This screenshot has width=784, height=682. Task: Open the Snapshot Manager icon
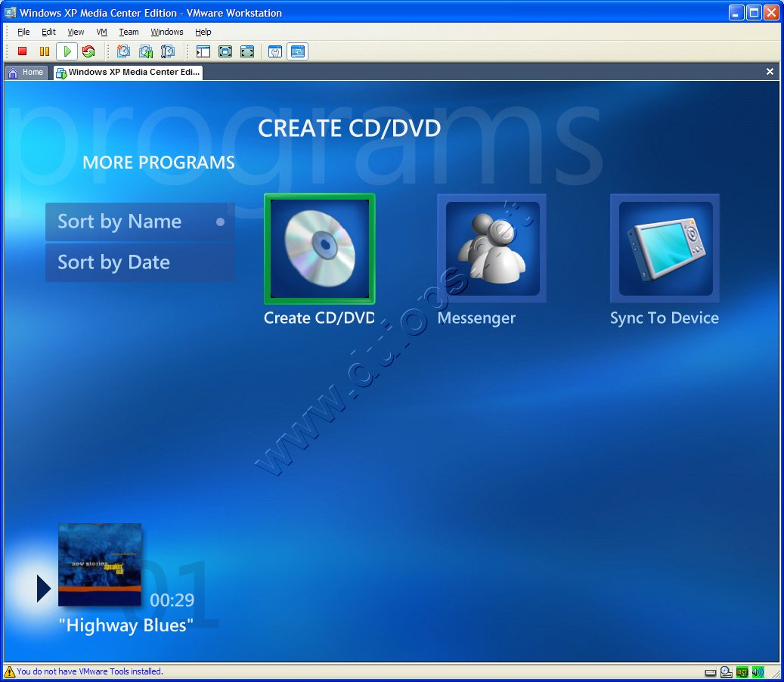point(168,51)
